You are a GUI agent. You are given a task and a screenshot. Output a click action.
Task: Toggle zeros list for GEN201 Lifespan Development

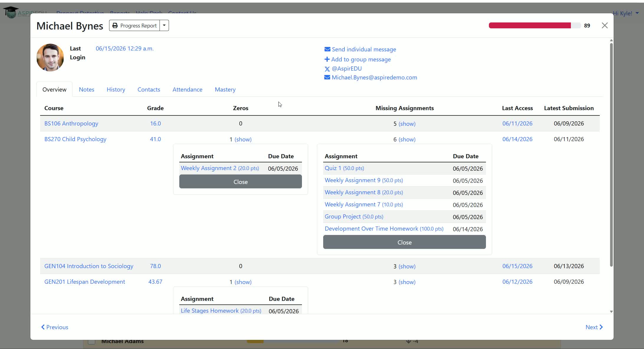tap(243, 282)
